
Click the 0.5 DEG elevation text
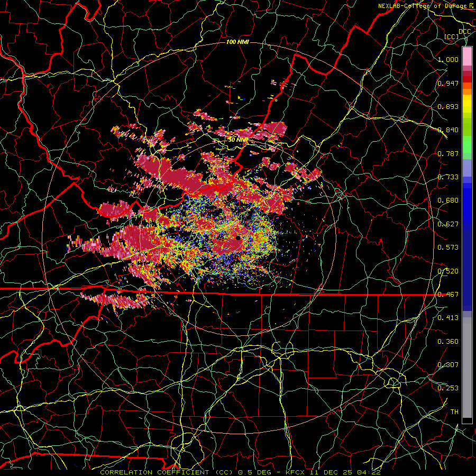tap(254, 472)
